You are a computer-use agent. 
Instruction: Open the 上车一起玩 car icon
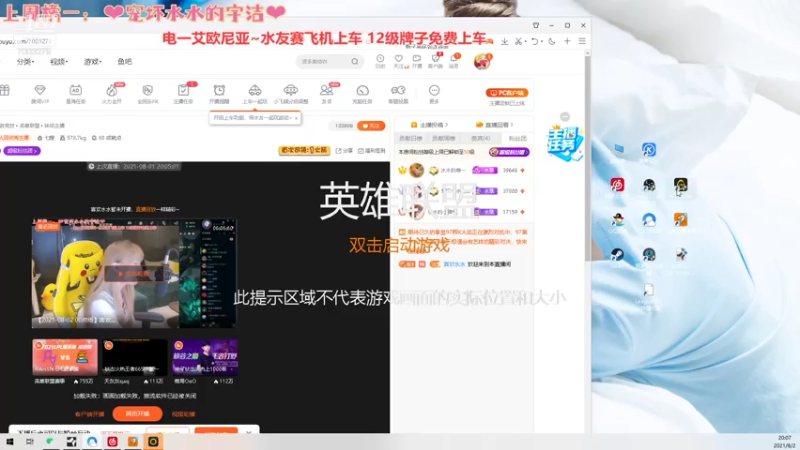(255, 94)
